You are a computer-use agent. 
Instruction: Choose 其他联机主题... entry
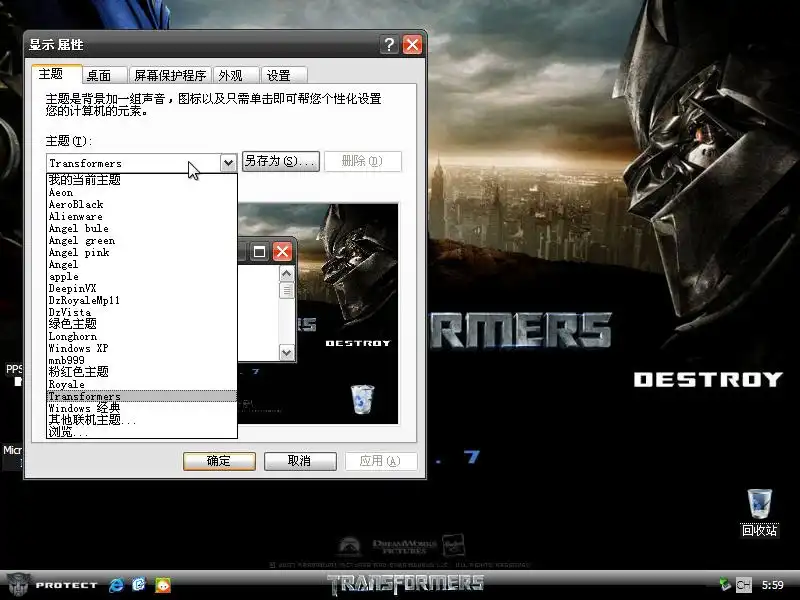[142, 420]
